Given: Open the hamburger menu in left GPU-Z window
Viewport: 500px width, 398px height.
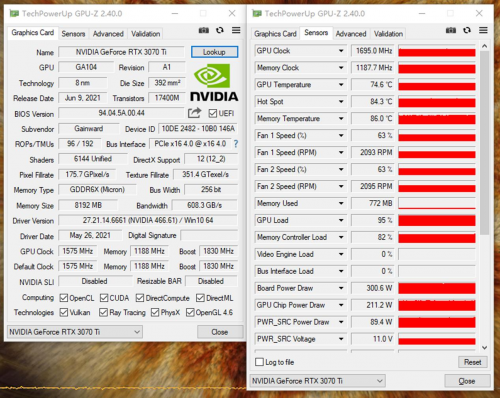Looking at the screenshot, I should point(236,30).
